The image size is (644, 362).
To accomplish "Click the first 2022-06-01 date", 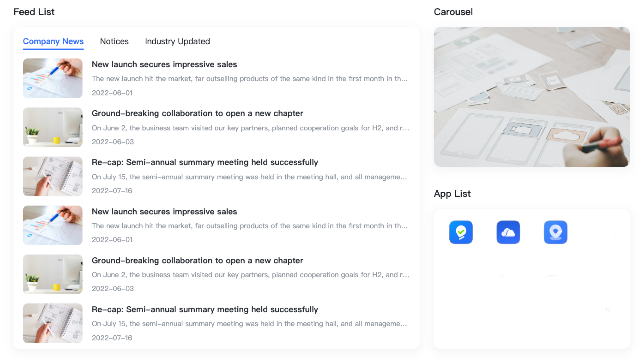I will click(x=112, y=93).
